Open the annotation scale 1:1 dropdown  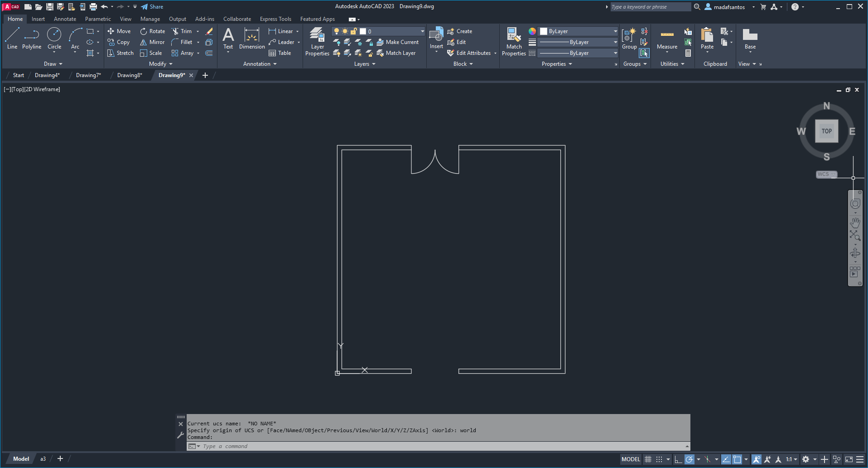point(791,459)
